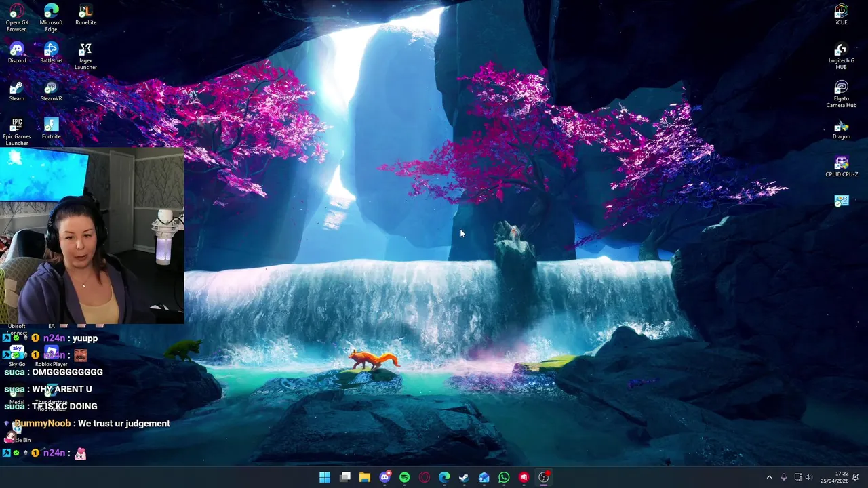Select the Steam desktop shortcut

[x=17, y=90]
